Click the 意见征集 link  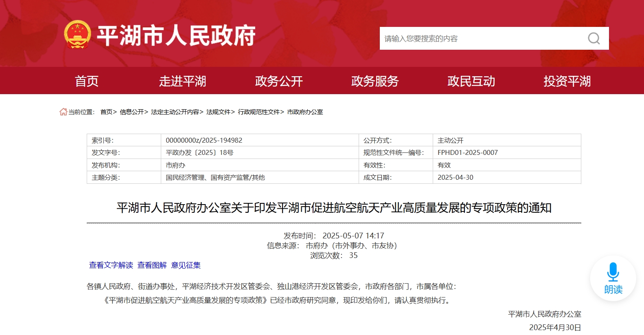[x=186, y=265]
